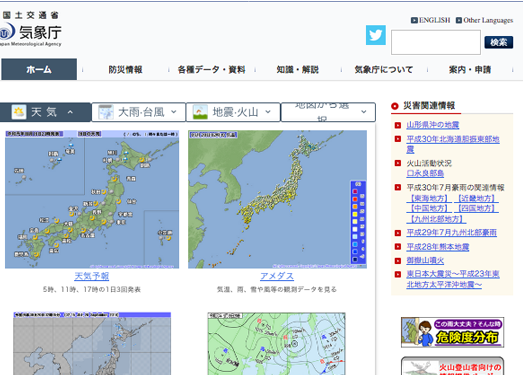
Task: Open the weather chart isobar thumbnail
Action: coord(277,344)
